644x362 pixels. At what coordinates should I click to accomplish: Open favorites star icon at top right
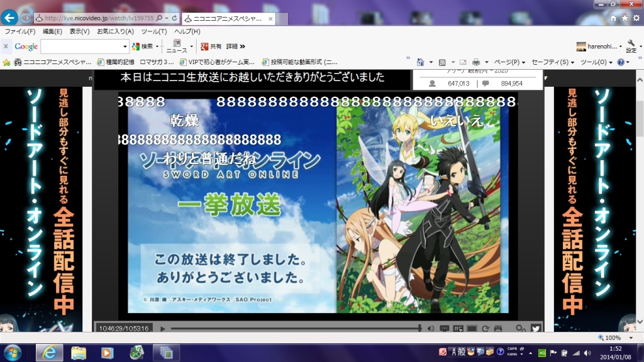coord(625,18)
